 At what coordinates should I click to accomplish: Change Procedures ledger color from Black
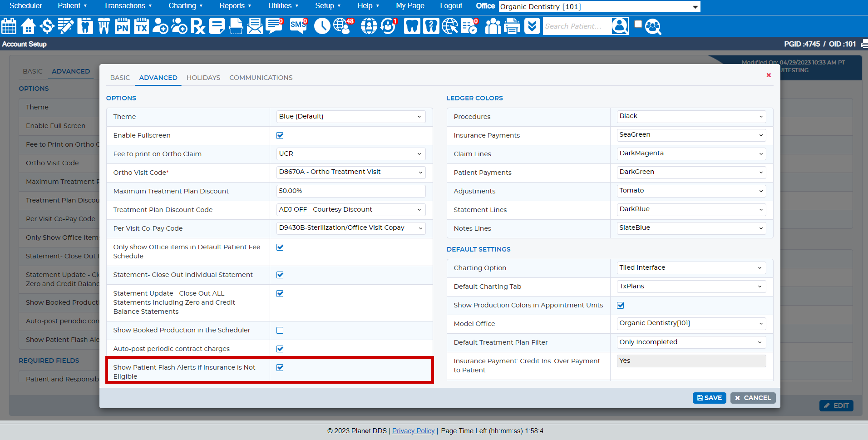click(x=691, y=117)
